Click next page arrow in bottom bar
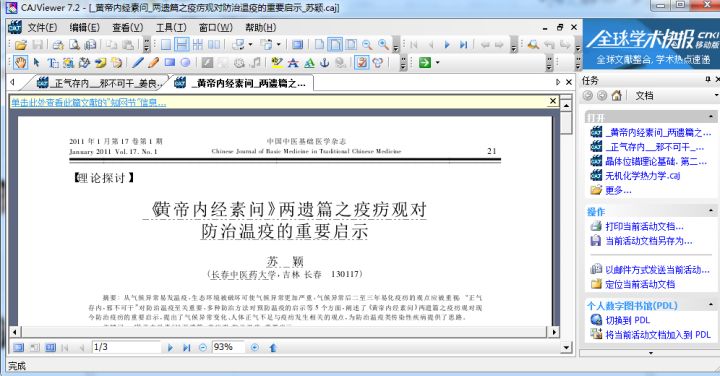The width and height of the screenshot is (720, 376). (x=170, y=348)
